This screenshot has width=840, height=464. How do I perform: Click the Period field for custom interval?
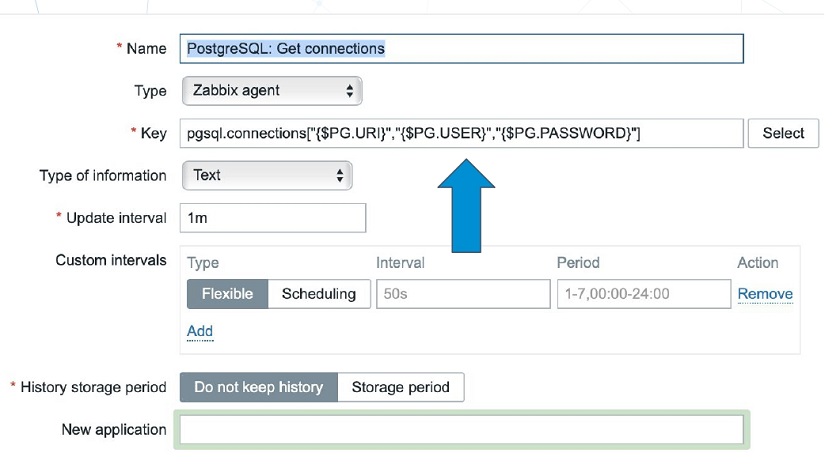pyautogui.click(x=644, y=294)
